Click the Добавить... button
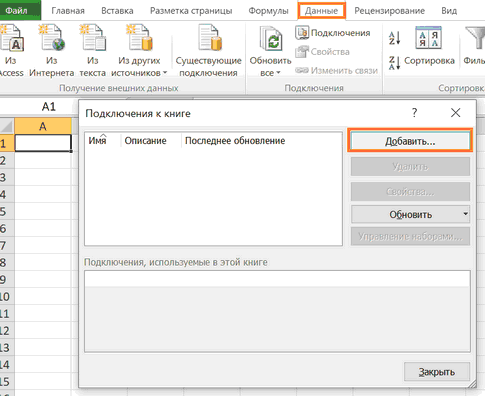The width and height of the screenshot is (485, 396). 410,141
